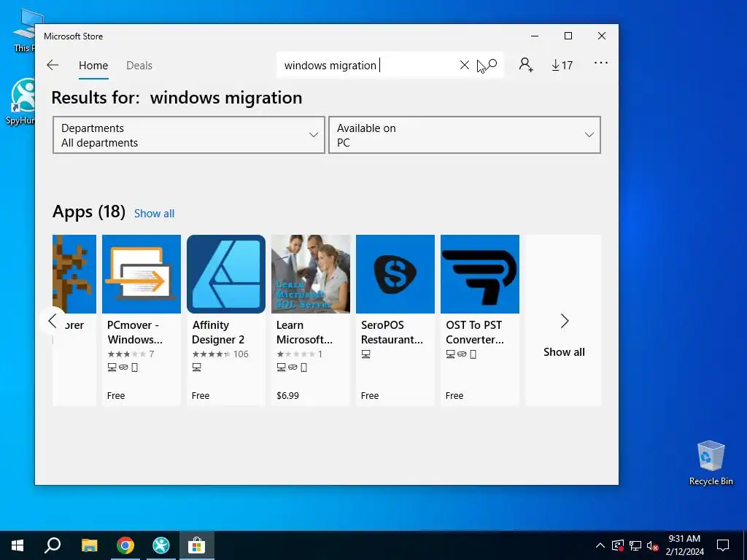This screenshot has width=747, height=560.
Task: Open the Learn Microsoft SQL Server thumbnail
Action: tap(311, 274)
